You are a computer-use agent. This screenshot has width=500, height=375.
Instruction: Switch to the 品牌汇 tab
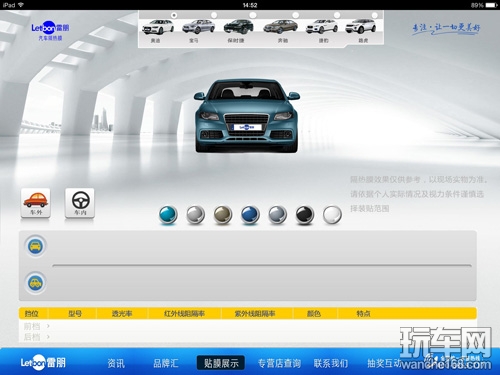click(166, 363)
